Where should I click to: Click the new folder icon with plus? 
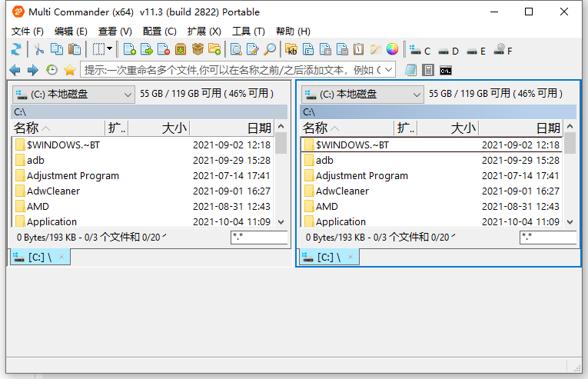pyautogui.click(x=214, y=49)
